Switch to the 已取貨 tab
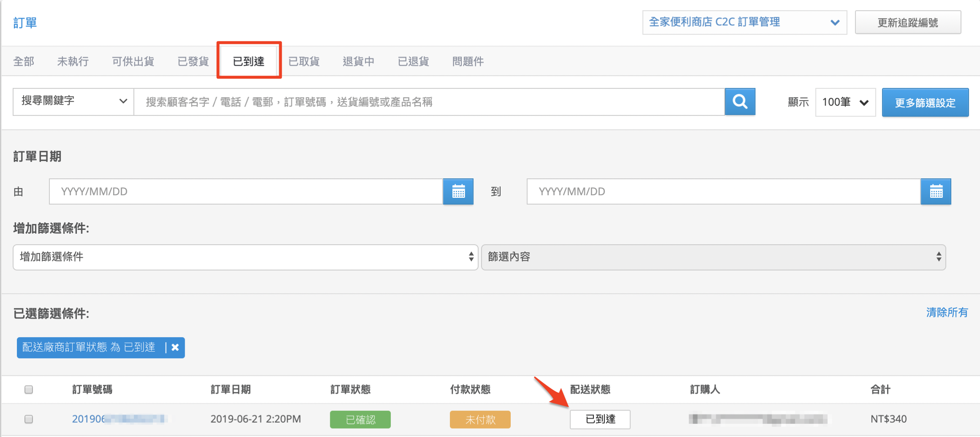980x437 pixels. (x=304, y=61)
